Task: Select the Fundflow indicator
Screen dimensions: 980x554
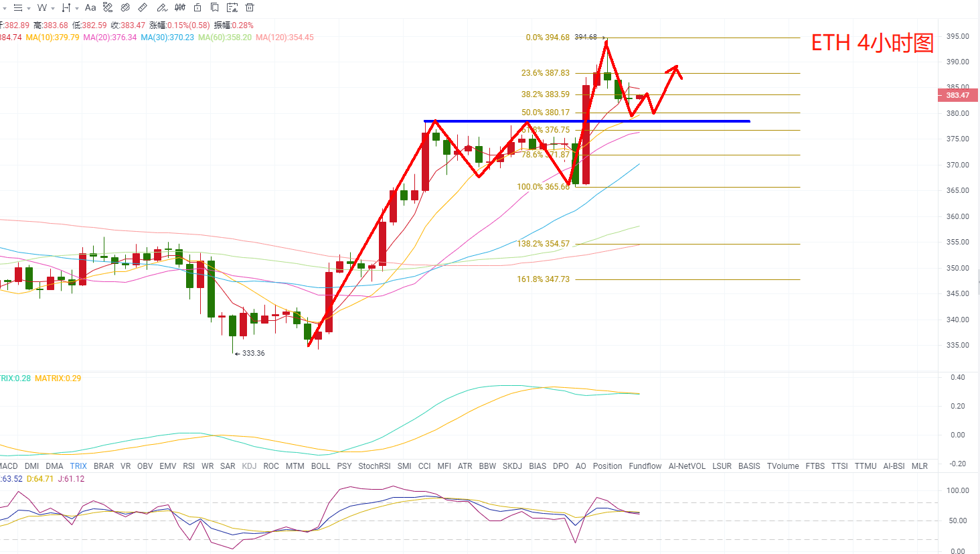Action: click(645, 466)
